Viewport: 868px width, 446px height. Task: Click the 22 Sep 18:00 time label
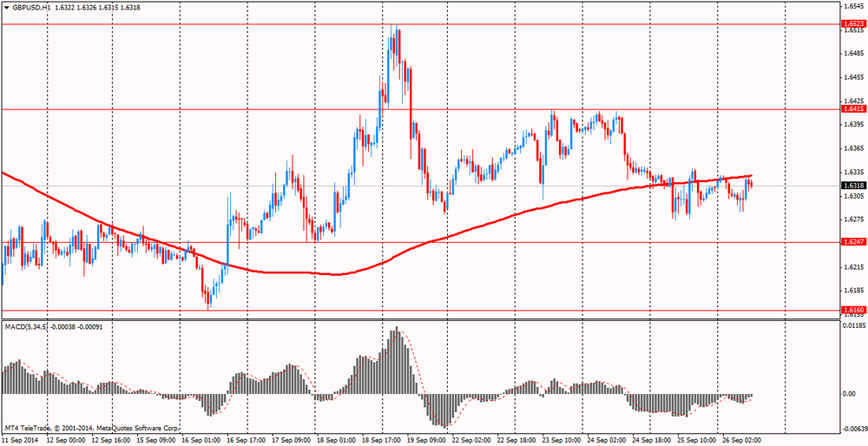pos(518,440)
